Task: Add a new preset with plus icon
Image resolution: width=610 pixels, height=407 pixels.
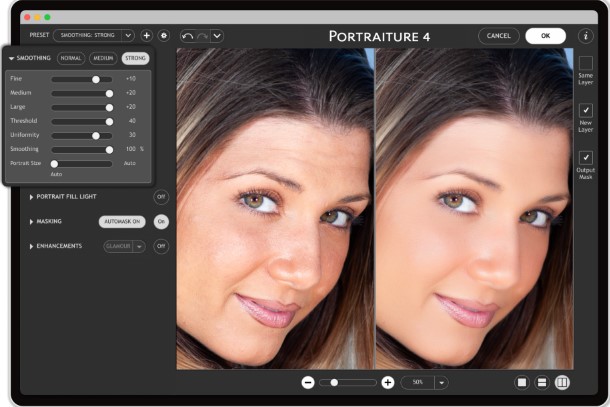Action: 147,36
